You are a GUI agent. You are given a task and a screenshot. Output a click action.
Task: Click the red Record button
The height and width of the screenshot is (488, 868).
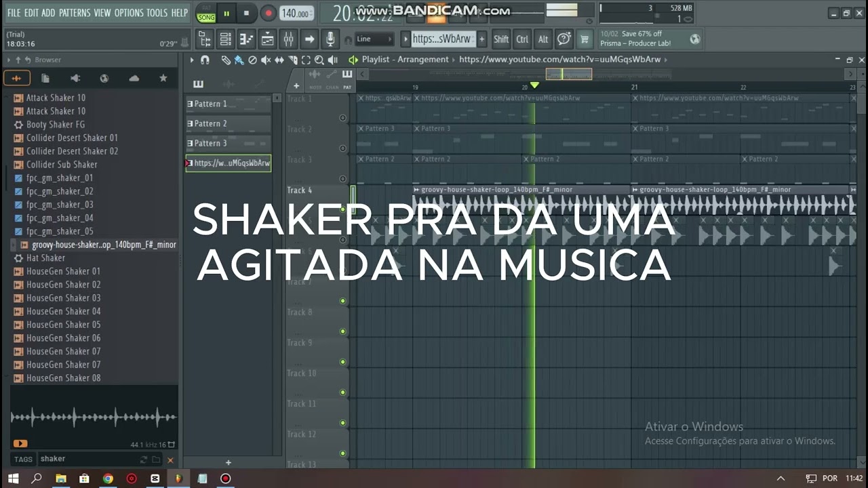pos(269,13)
